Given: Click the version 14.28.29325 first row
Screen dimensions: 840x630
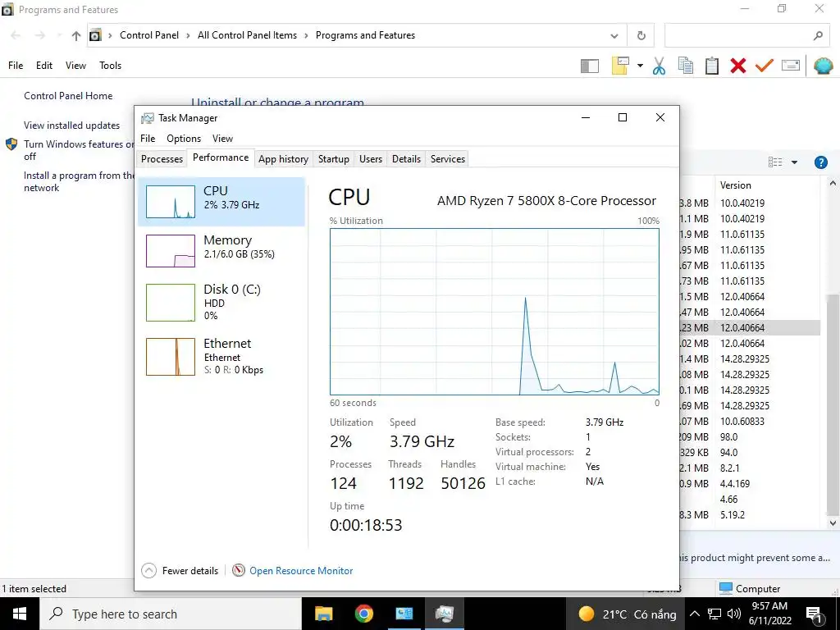Looking at the screenshot, I should click(745, 359).
